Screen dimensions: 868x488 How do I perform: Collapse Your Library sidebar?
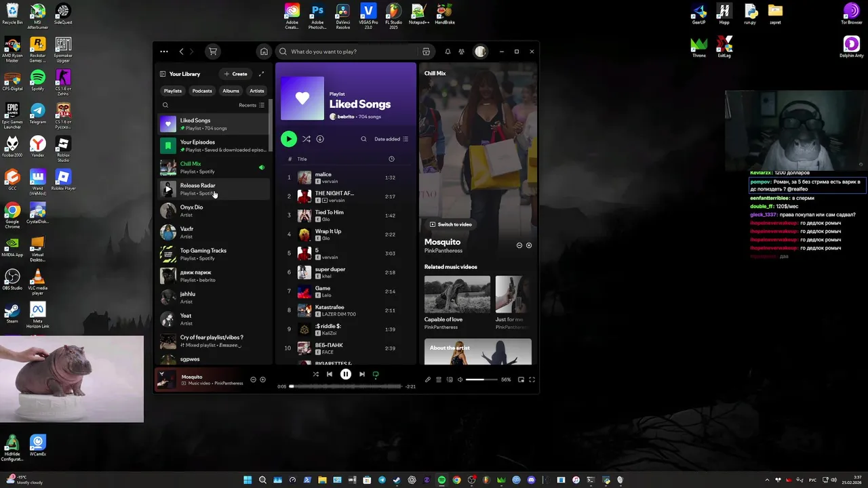click(x=163, y=74)
